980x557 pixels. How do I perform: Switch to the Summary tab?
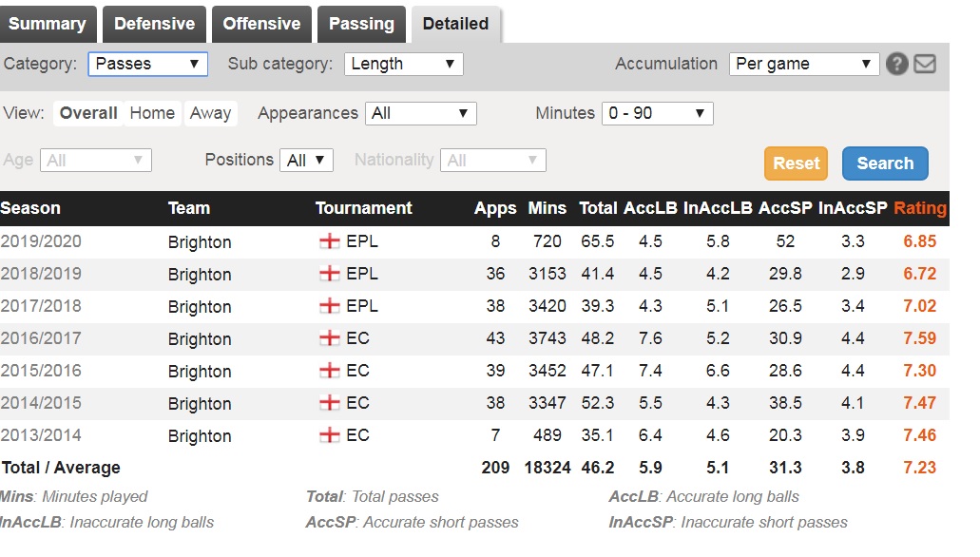pyautogui.click(x=48, y=24)
